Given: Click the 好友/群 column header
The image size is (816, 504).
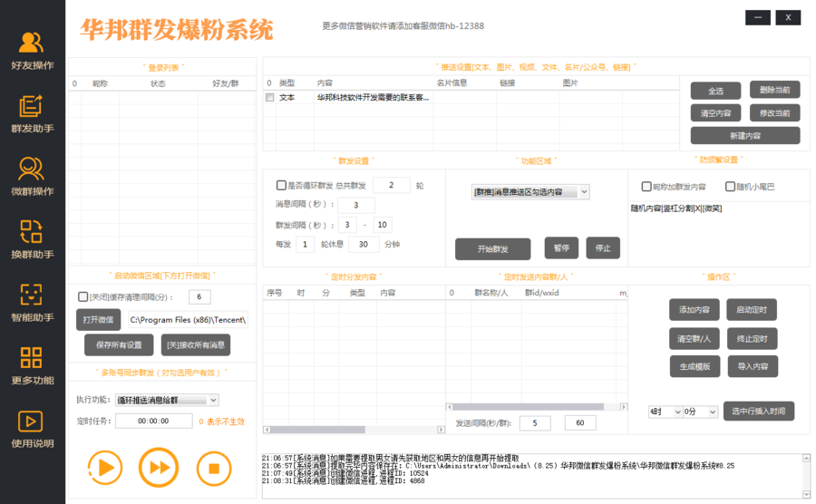Looking at the screenshot, I should (226, 83).
